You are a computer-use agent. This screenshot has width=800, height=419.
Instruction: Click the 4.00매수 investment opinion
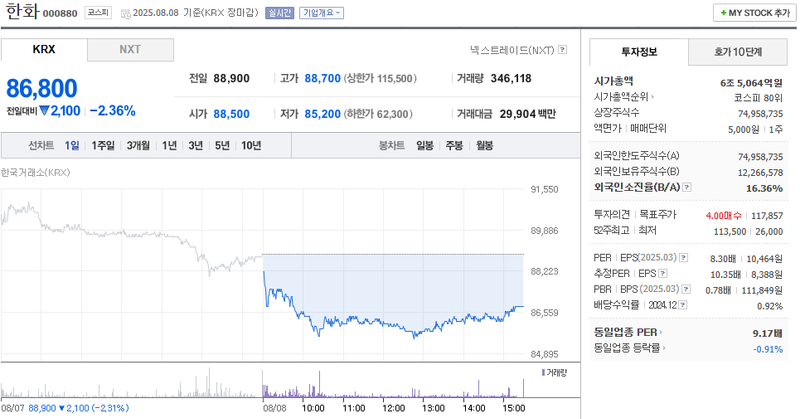click(723, 216)
